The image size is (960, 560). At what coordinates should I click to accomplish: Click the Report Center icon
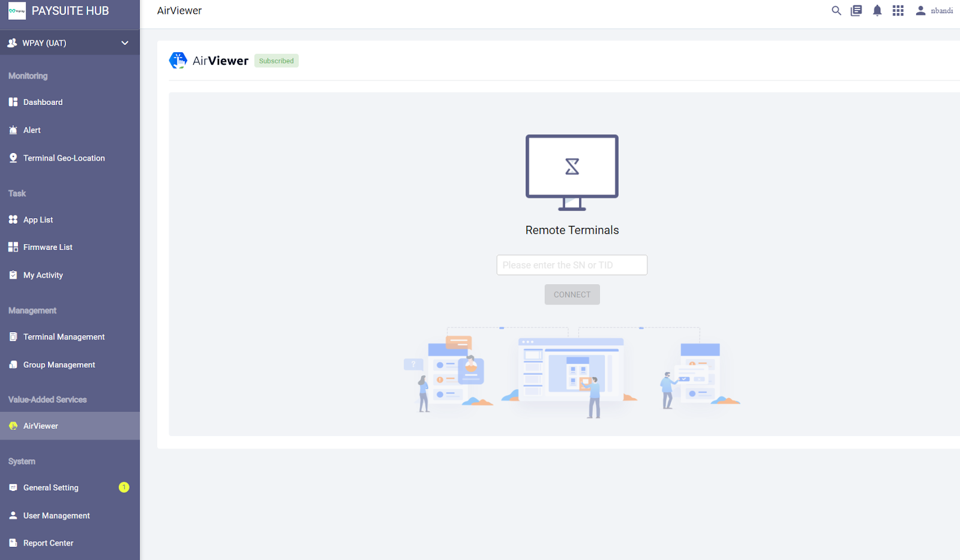[13, 543]
